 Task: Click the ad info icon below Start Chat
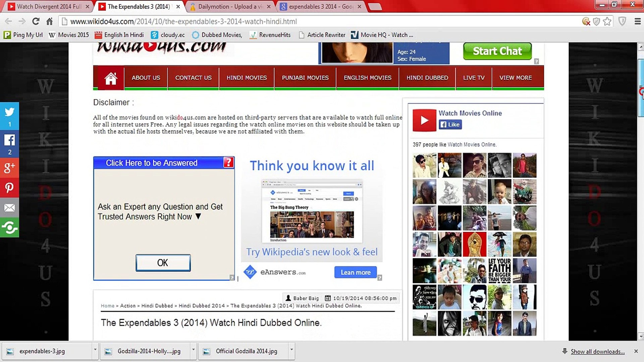[536, 61]
